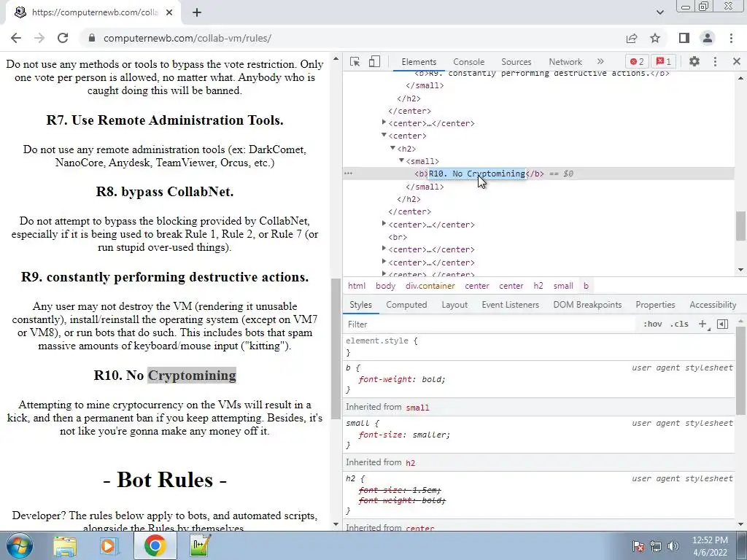Collapse the h2 node
Viewport: 747px width, 560px height.
(393, 148)
